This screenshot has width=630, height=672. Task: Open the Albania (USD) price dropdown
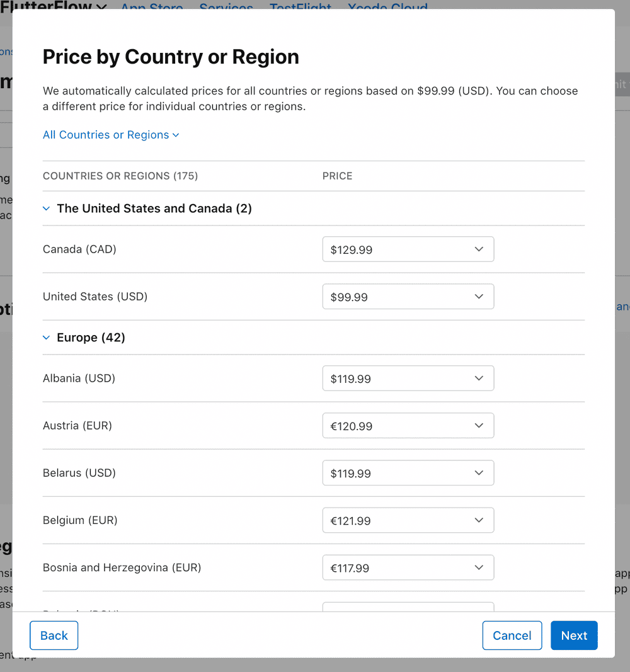click(x=408, y=379)
